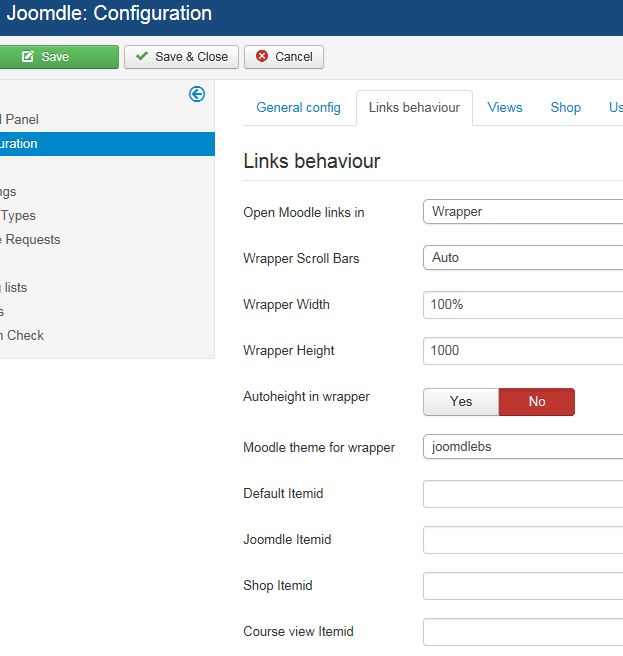Collapse sidebar with the blue arrow icon
Viewport: 623px width, 656px height.
point(197,94)
